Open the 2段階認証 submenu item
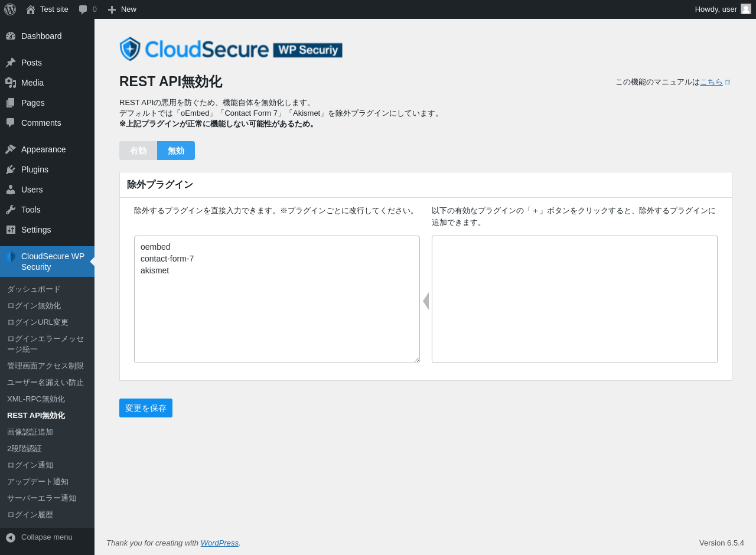 47,449
